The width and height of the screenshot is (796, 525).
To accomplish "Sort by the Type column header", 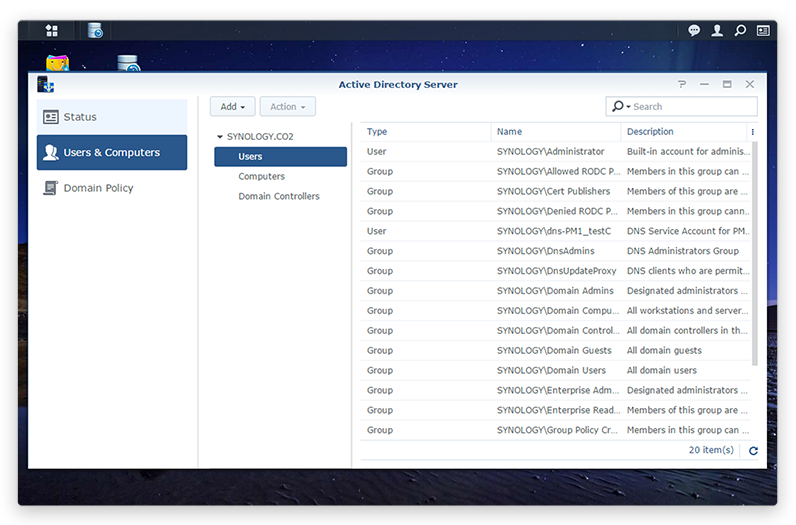I will point(425,132).
